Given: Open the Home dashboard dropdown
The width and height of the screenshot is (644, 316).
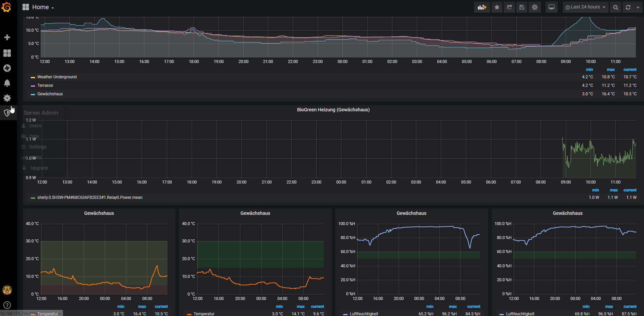Looking at the screenshot, I should tap(43, 7).
